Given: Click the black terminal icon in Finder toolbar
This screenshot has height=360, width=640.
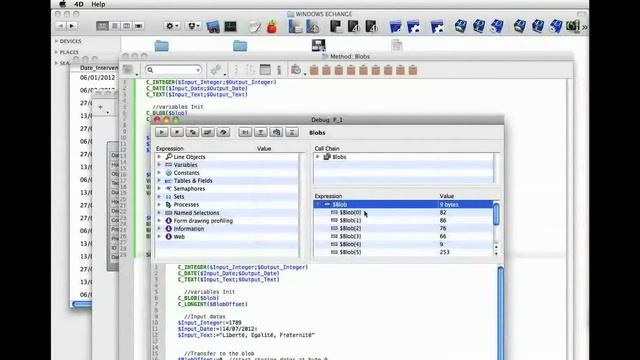Looking at the screenshot, I should 231,27.
